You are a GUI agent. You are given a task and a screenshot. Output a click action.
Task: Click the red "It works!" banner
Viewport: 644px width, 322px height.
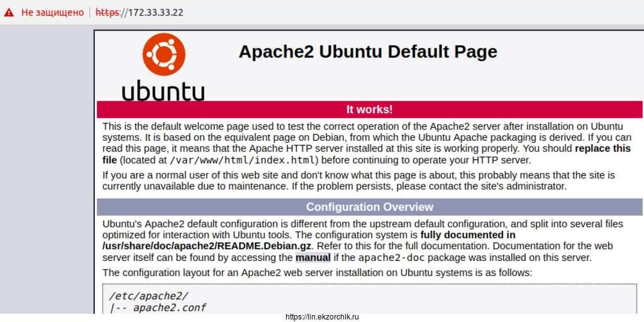pos(369,109)
